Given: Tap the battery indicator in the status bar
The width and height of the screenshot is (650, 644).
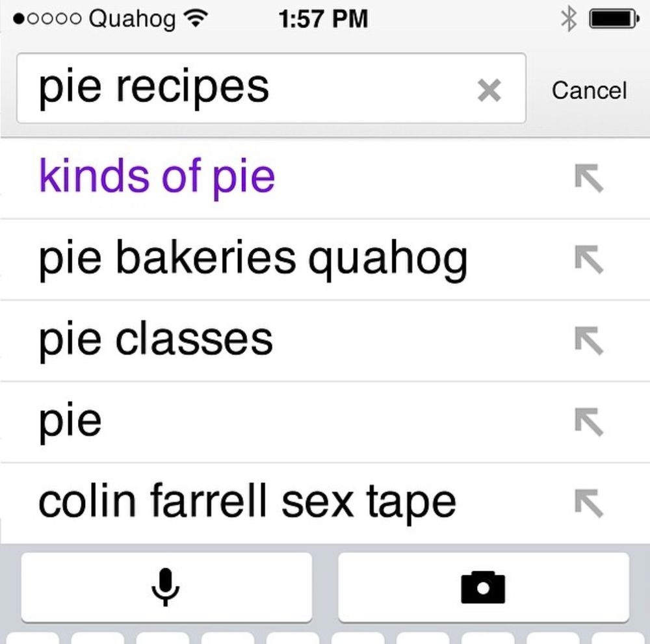Looking at the screenshot, I should (614, 19).
